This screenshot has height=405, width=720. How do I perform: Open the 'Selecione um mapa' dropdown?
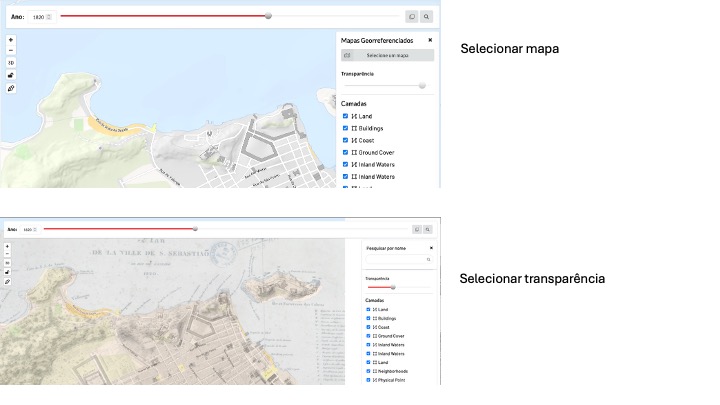(x=387, y=56)
